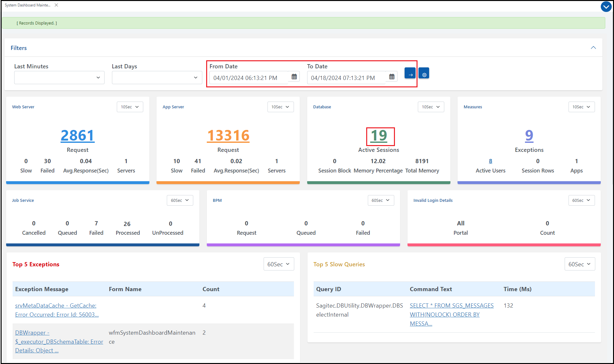
Task: Open the Last Days dropdown
Action: [157, 77]
